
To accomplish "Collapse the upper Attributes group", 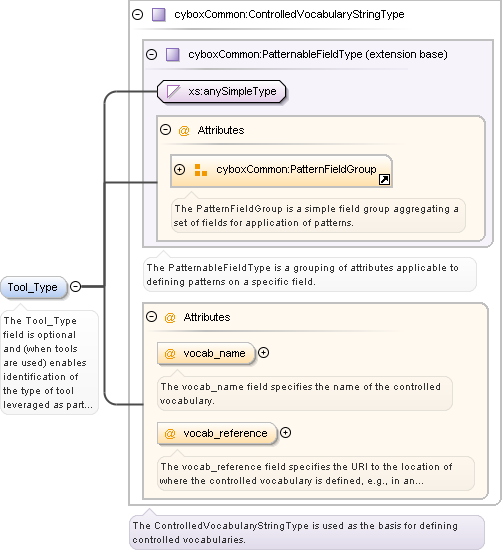I will click(x=165, y=130).
